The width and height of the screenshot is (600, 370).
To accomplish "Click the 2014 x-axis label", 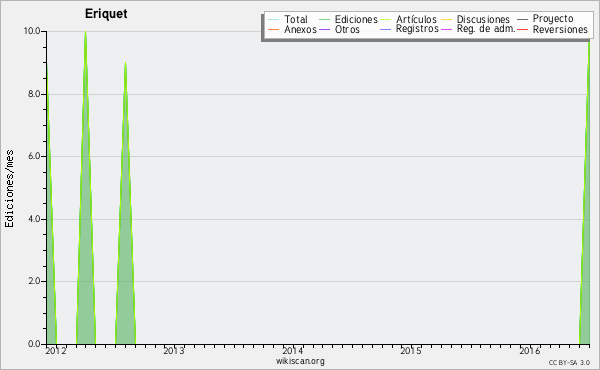I will click(x=293, y=350).
